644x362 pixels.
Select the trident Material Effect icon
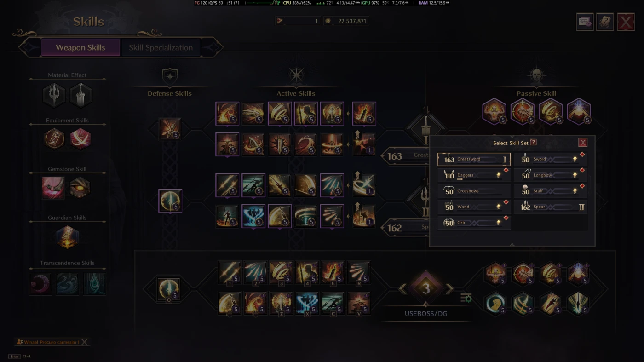pos(54,95)
